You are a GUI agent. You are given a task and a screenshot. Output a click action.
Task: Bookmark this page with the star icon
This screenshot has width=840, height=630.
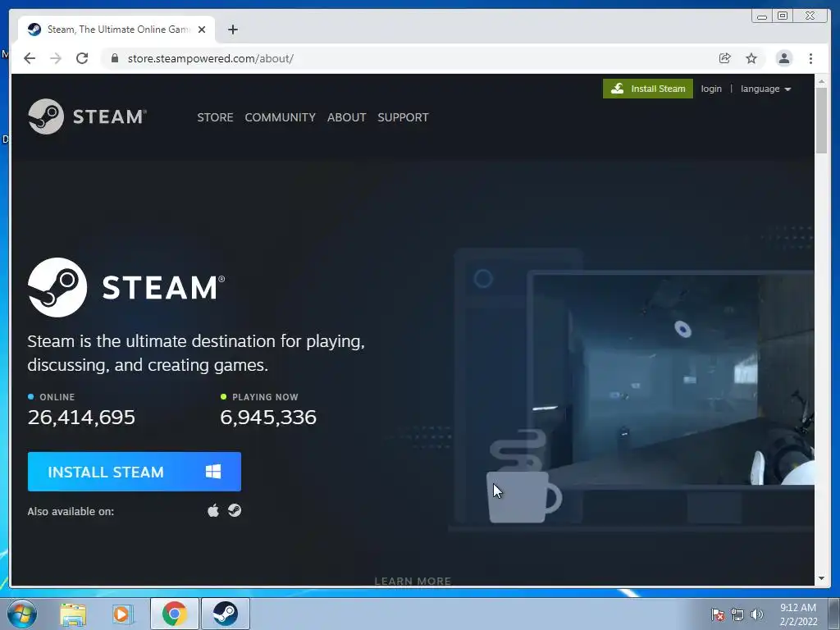click(751, 58)
